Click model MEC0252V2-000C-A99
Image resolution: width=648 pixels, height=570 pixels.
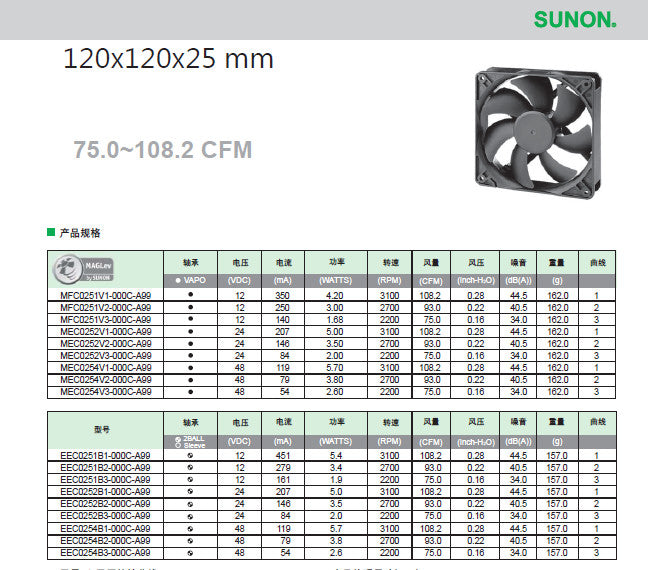click(x=106, y=343)
